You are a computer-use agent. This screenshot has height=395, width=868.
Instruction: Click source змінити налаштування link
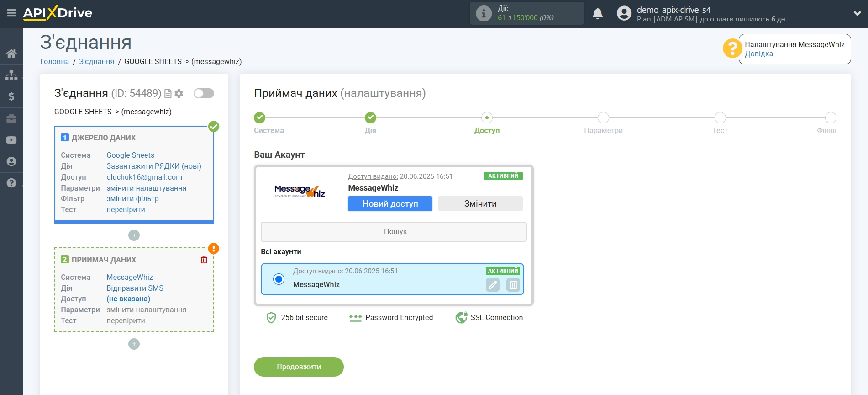(146, 188)
